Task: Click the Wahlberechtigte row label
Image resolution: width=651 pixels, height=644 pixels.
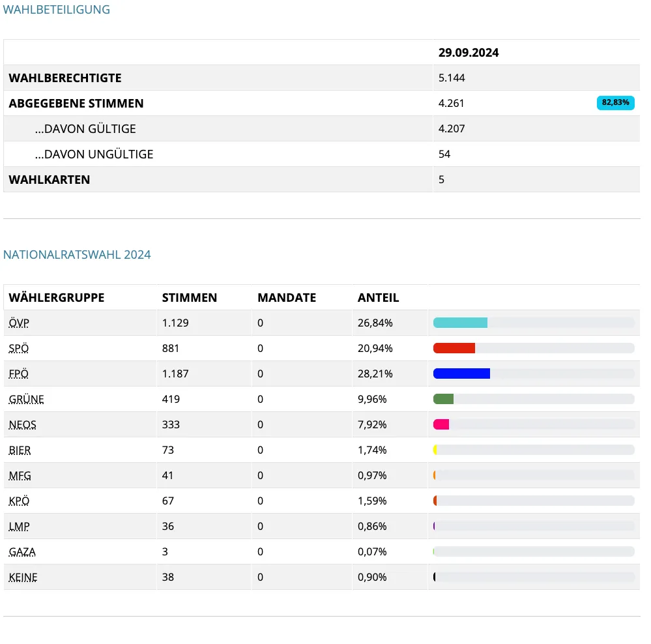Action: click(65, 78)
